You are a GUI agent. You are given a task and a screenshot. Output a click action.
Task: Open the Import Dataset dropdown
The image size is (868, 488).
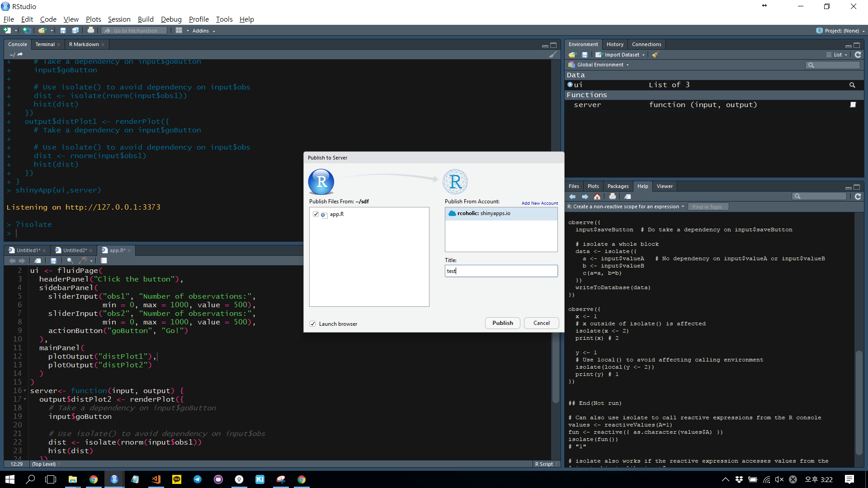[x=622, y=55]
